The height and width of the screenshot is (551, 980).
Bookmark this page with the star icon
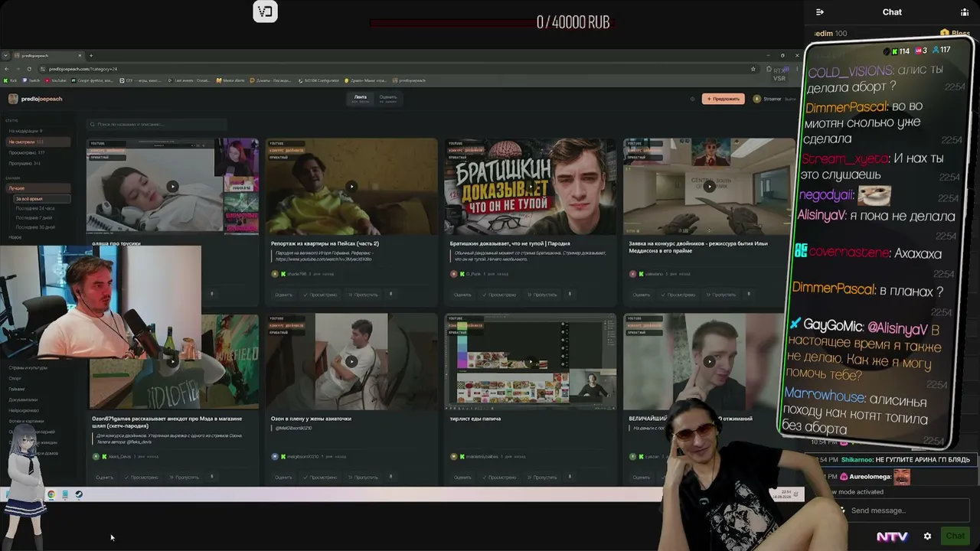[x=753, y=69]
